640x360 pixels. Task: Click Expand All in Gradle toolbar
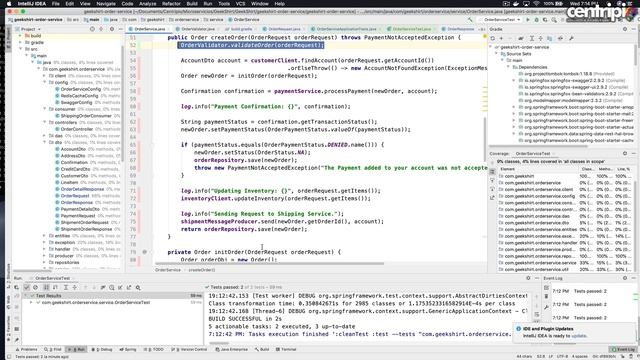(532, 38)
